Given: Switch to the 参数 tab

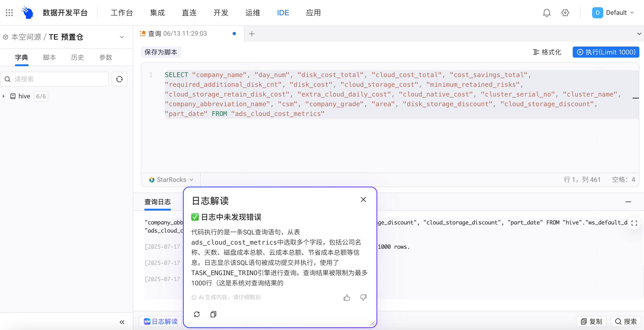Looking at the screenshot, I should click(106, 58).
